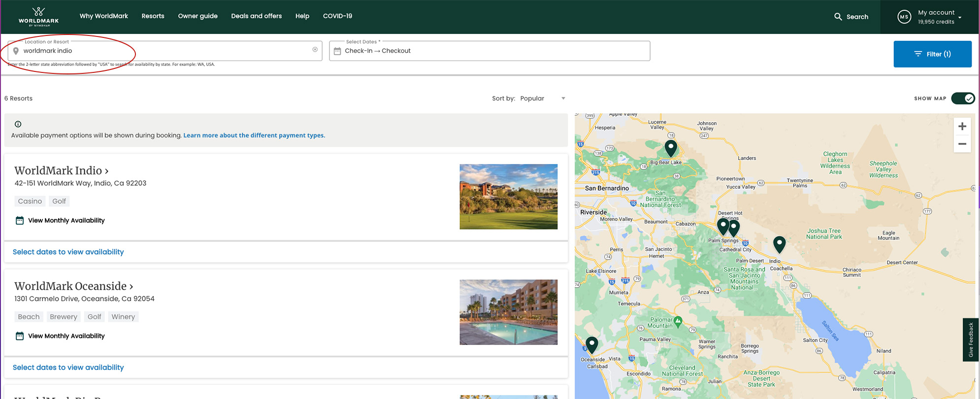
Task: Toggle the Show Map switch off
Action: (x=963, y=99)
